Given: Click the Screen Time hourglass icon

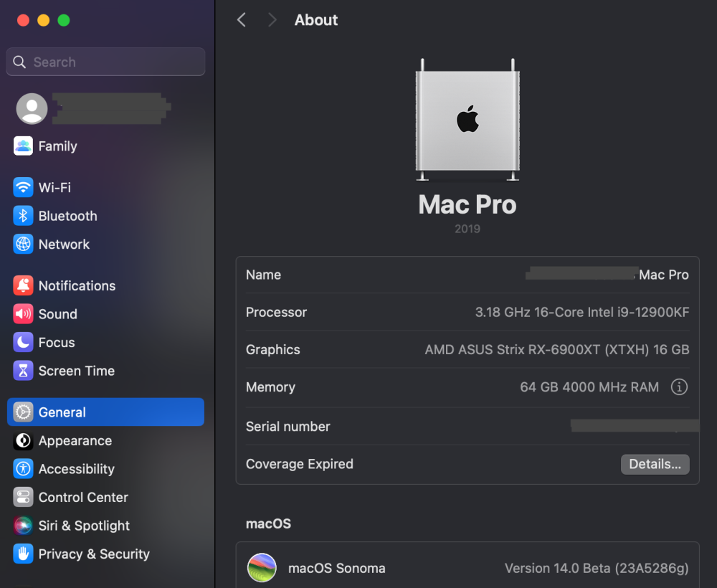Looking at the screenshot, I should [23, 371].
